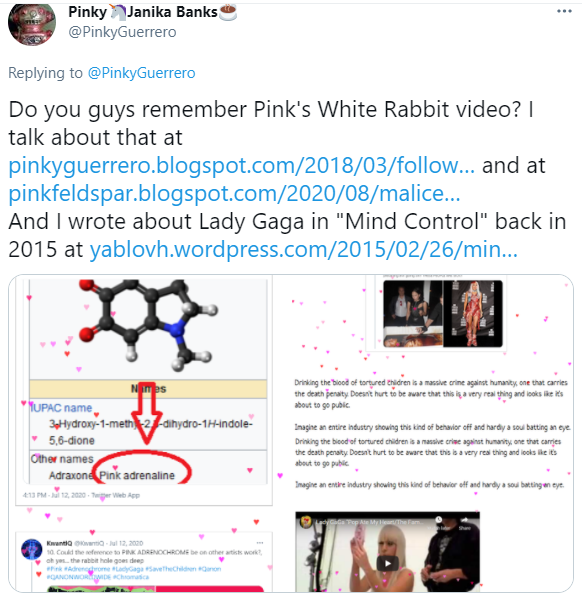
Task: Open the tweet's three-dot more menu
Action: tap(564, 11)
